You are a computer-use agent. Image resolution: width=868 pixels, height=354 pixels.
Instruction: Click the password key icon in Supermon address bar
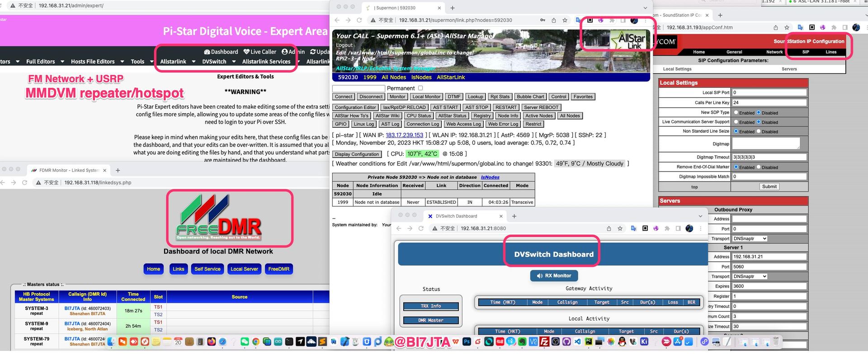(x=542, y=20)
